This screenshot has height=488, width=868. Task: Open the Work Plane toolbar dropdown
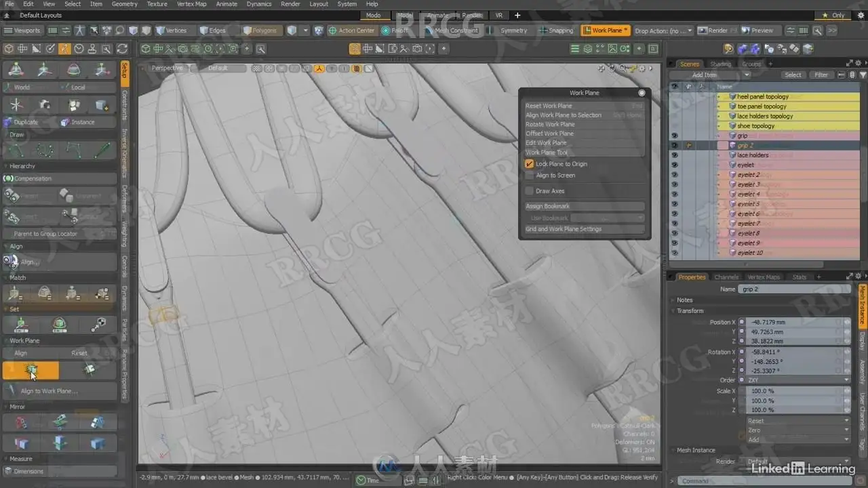click(606, 30)
